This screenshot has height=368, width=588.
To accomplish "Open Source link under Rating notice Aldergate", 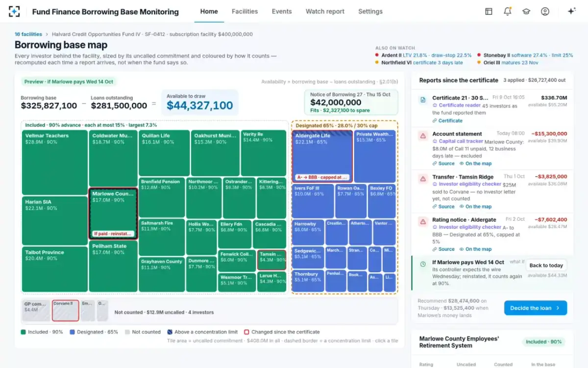I will (x=443, y=249).
